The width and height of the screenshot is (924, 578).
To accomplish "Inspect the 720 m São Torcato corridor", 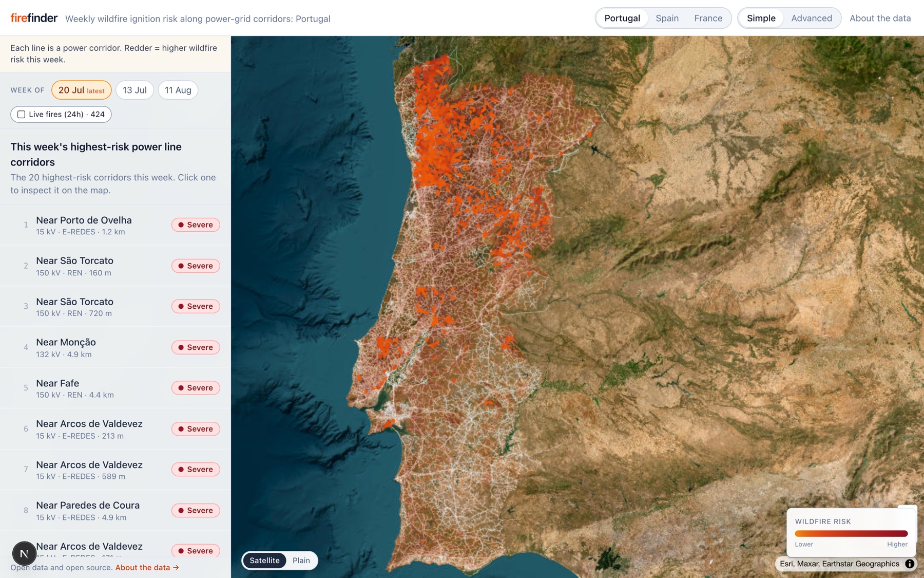I will (x=115, y=307).
